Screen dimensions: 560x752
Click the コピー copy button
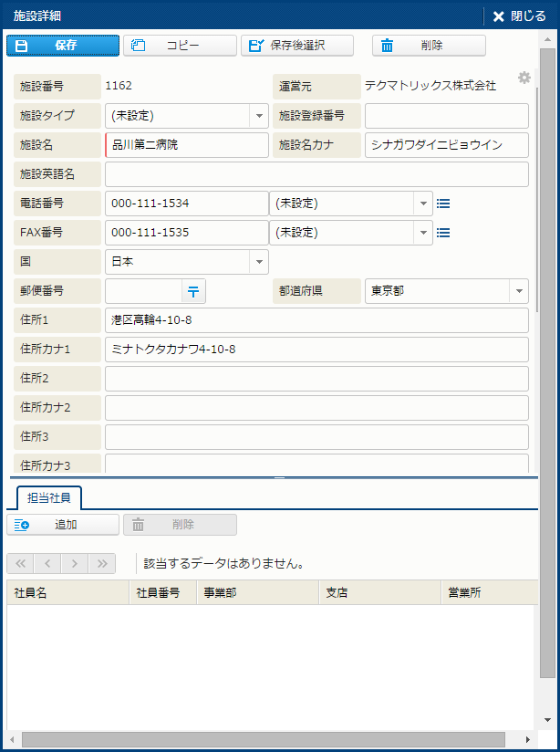pyautogui.click(x=181, y=46)
